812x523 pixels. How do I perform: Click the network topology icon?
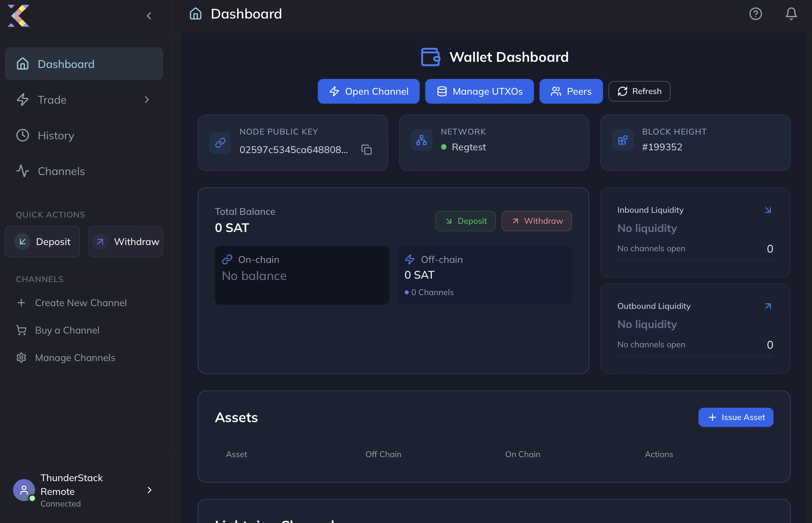pyautogui.click(x=421, y=140)
